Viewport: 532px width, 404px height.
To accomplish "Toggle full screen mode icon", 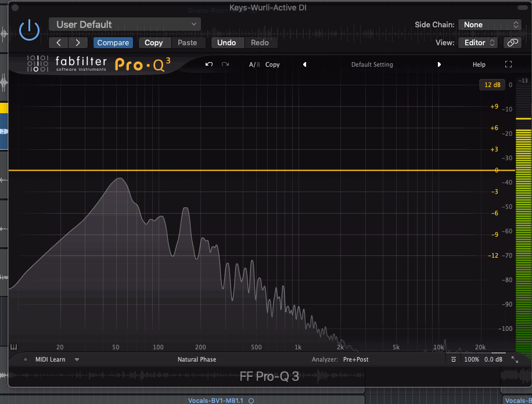I will (x=508, y=64).
